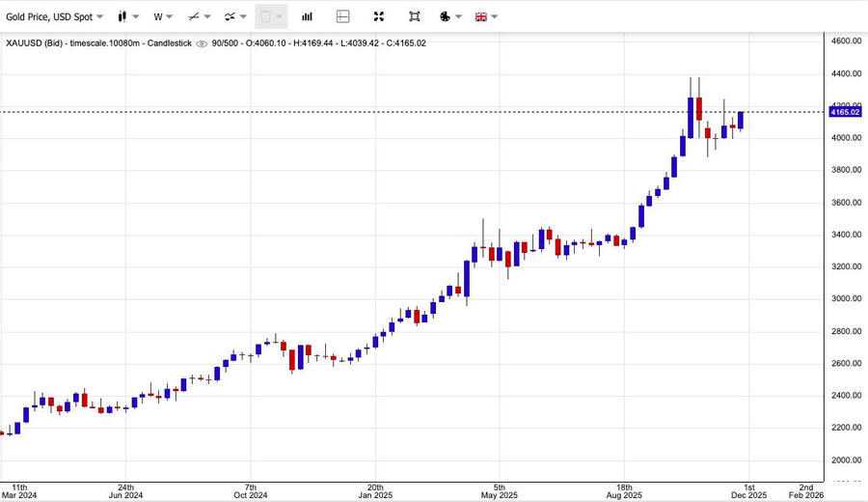Click the bar chart volume icon
This screenshot has height=502, width=868.
(307, 16)
